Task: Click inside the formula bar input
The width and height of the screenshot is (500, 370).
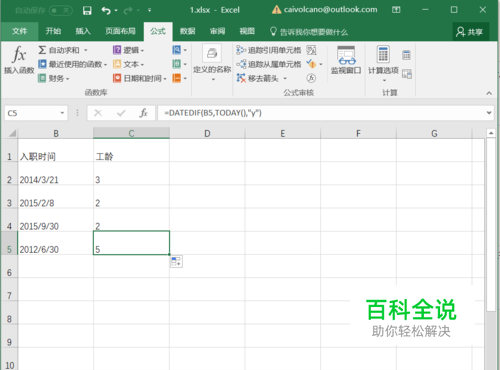Action: (x=321, y=113)
